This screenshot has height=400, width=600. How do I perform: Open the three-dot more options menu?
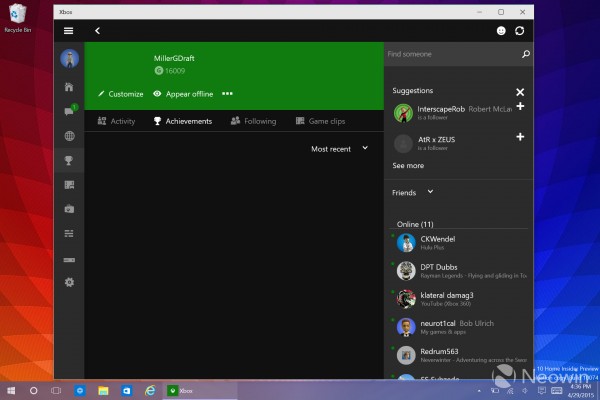point(227,94)
